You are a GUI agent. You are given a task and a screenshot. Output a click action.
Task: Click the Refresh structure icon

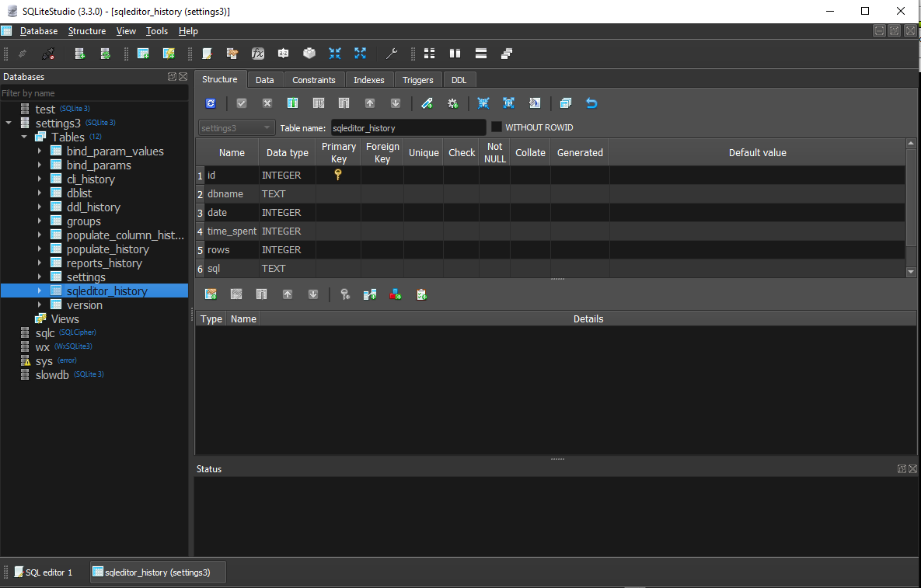211,103
